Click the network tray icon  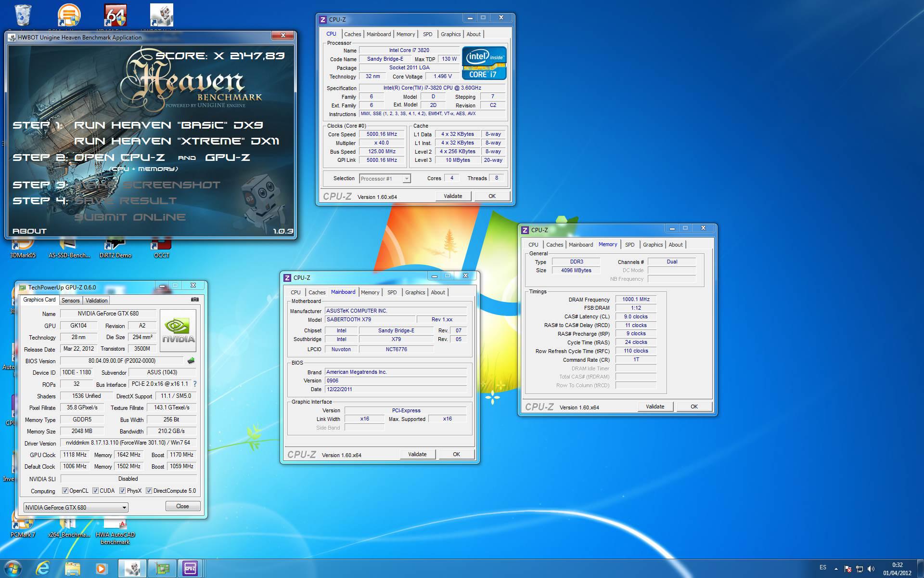[860, 569]
